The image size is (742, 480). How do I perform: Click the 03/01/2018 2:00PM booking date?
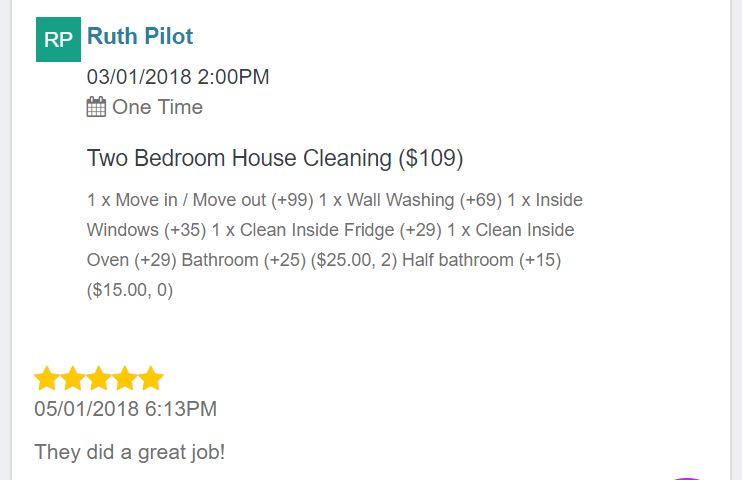click(x=178, y=77)
